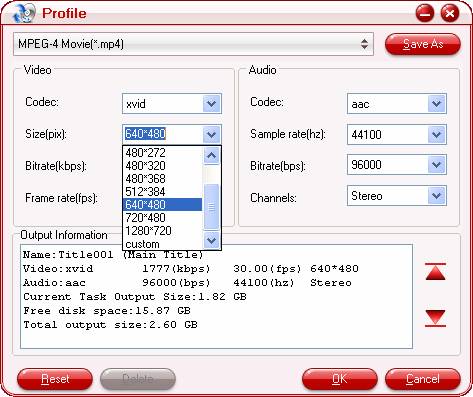Move output information to top with up arrow
The image size is (473, 397).
click(x=435, y=272)
